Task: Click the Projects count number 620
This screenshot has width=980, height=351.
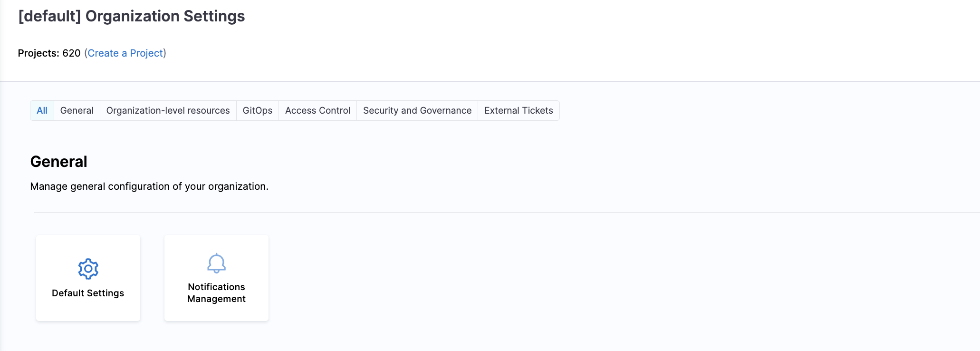Action: 71,53
